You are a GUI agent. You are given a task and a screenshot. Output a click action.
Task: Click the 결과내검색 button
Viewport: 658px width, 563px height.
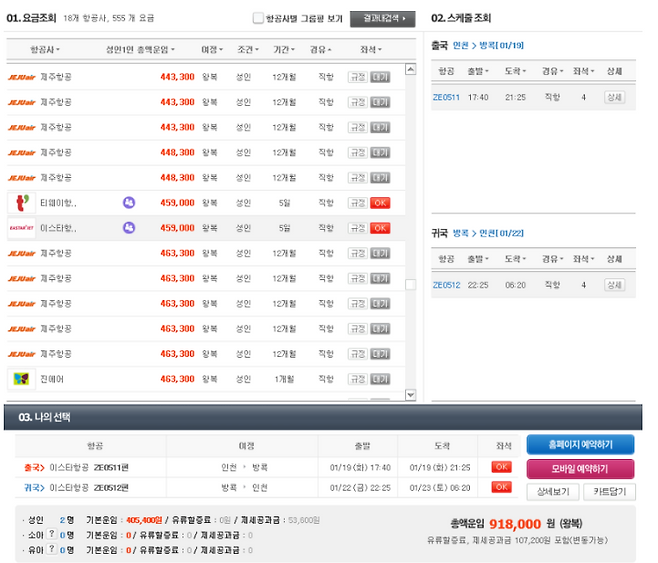click(382, 18)
